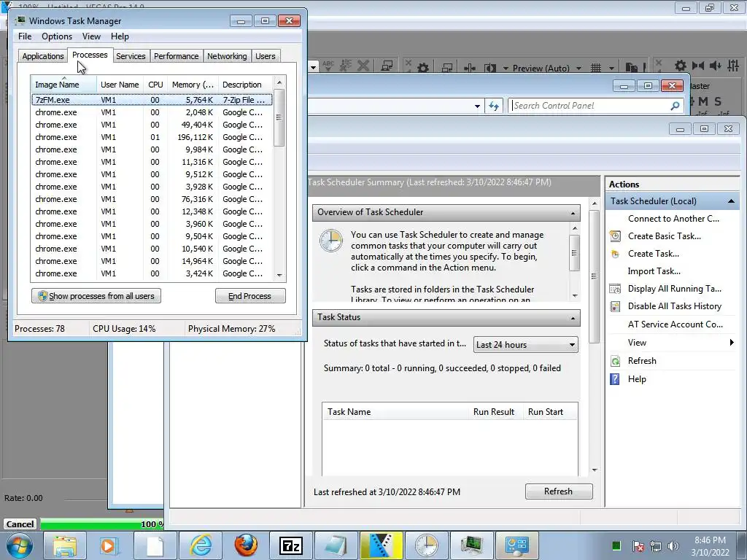Open the Task Manager File menu
747x560 pixels.
(25, 36)
